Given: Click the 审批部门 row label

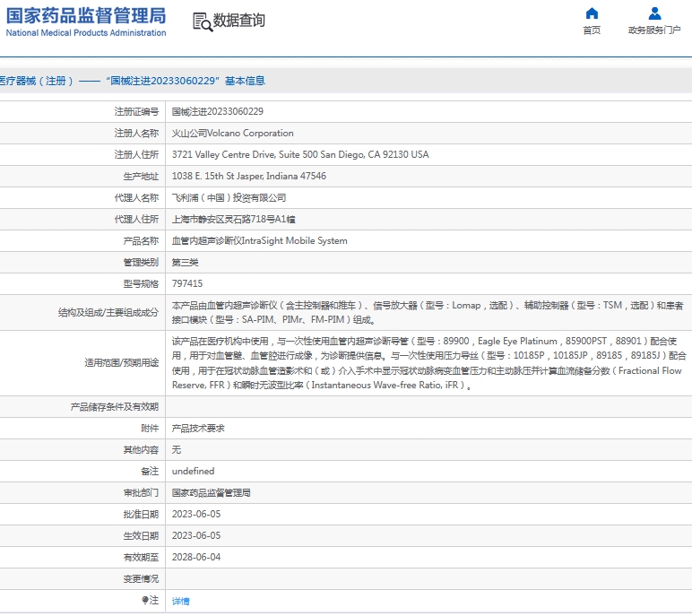Looking at the screenshot, I should [141, 493].
